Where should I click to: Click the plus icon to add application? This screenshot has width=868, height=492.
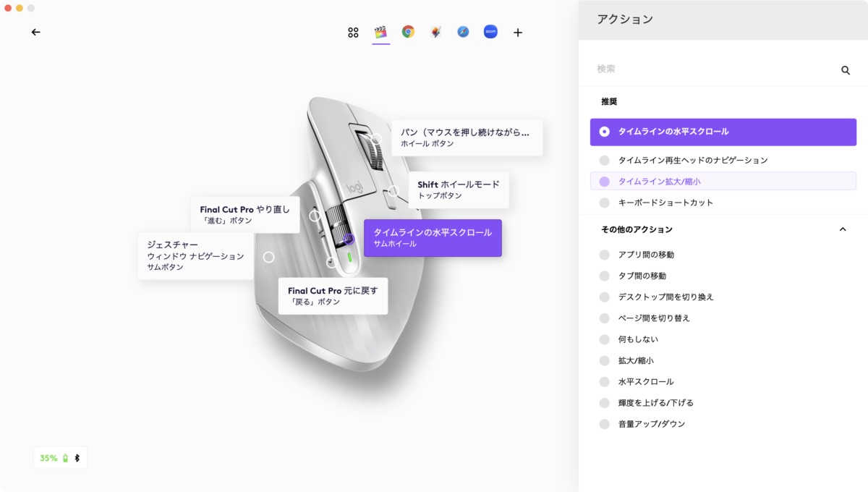pyautogui.click(x=518, y=33)
